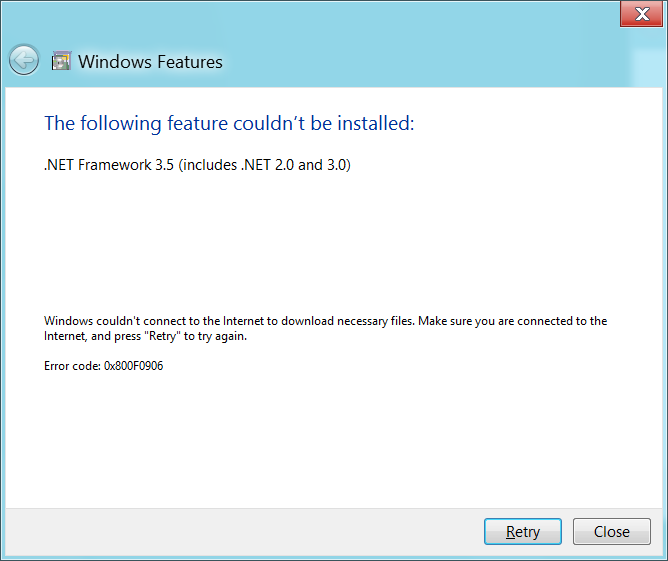This screenshot has height=561, width=668.
Task: Select the .NET Framework 3.5 feature text
Action: (x=109, y=165)
